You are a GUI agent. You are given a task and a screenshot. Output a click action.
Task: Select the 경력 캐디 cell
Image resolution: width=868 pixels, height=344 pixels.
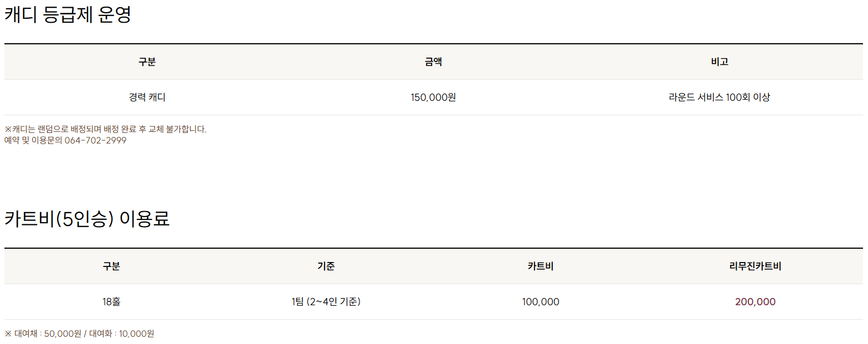pyautogui.click(x=147, y=97)
